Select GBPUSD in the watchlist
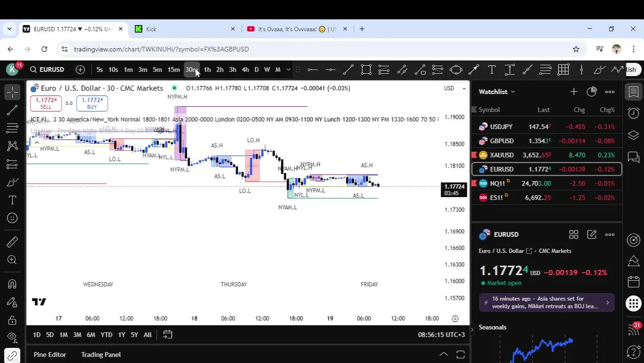Image resolution: width=644 pixels, height=363 pixels. (x=547, y=141)
